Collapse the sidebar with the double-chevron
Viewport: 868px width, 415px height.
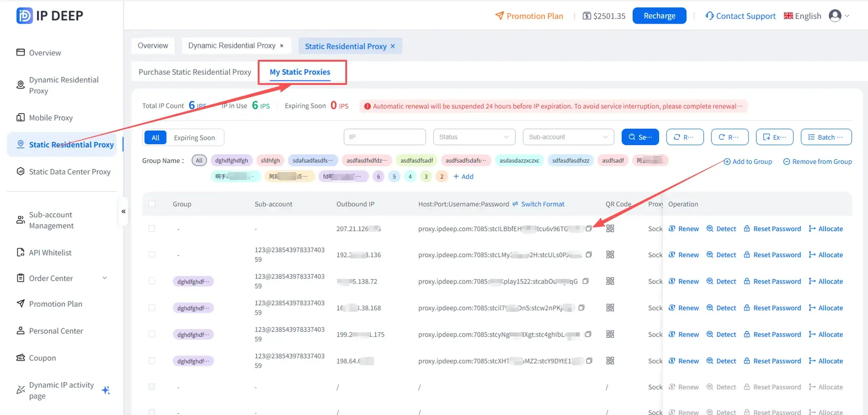pyautogui.click(x=124, y=211)
